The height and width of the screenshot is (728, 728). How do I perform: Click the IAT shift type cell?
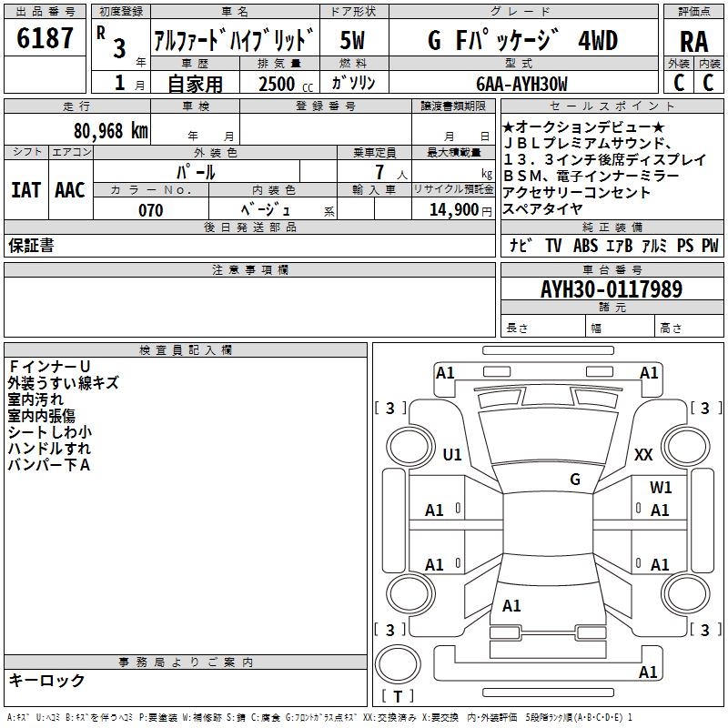pyautogui.click(x=25, y=190)
